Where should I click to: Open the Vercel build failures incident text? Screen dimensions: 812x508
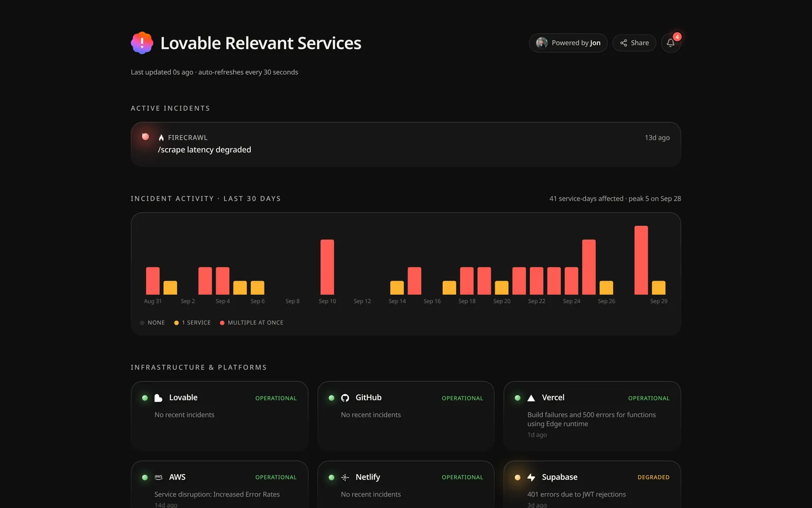pyautogui.click(x=592, y=419)
